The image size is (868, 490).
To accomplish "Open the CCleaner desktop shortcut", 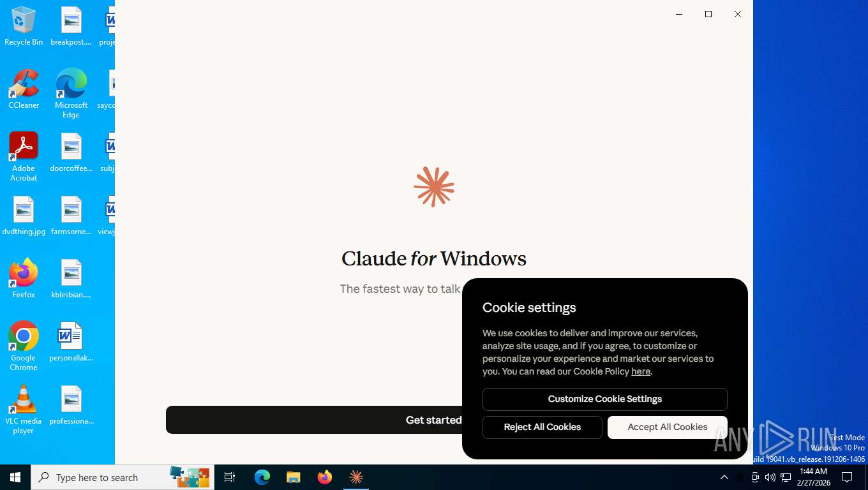I will (x=24, y=89).
